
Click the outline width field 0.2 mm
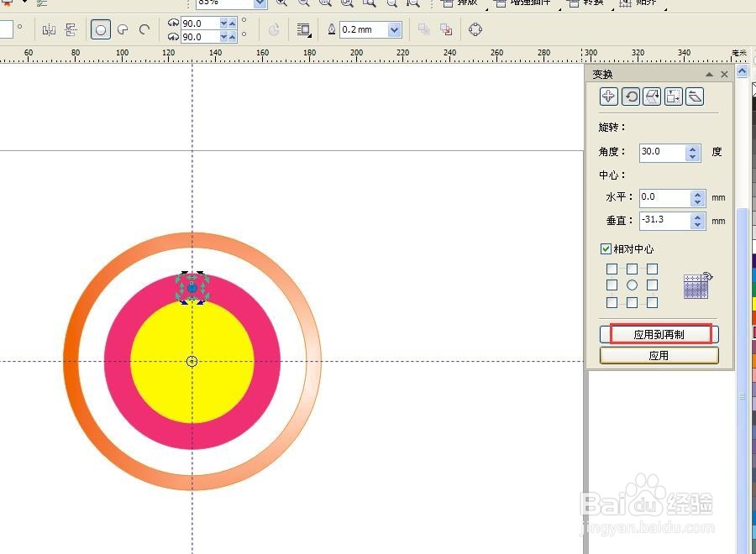click(x=364, y=30)
